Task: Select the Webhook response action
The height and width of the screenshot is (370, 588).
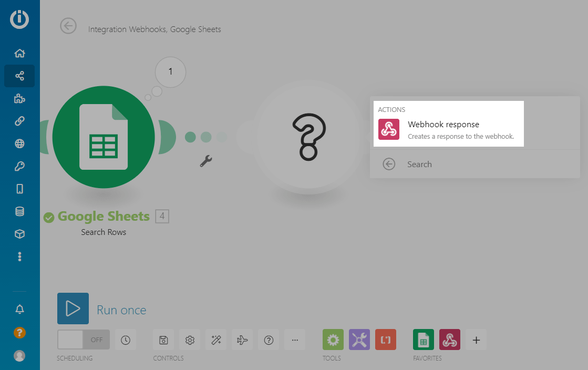Action: [449, 129]
